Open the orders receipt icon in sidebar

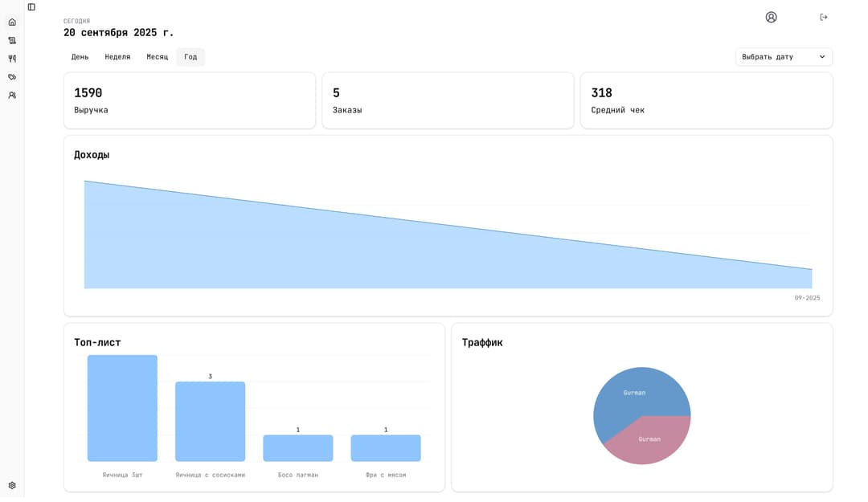(12, 40)
